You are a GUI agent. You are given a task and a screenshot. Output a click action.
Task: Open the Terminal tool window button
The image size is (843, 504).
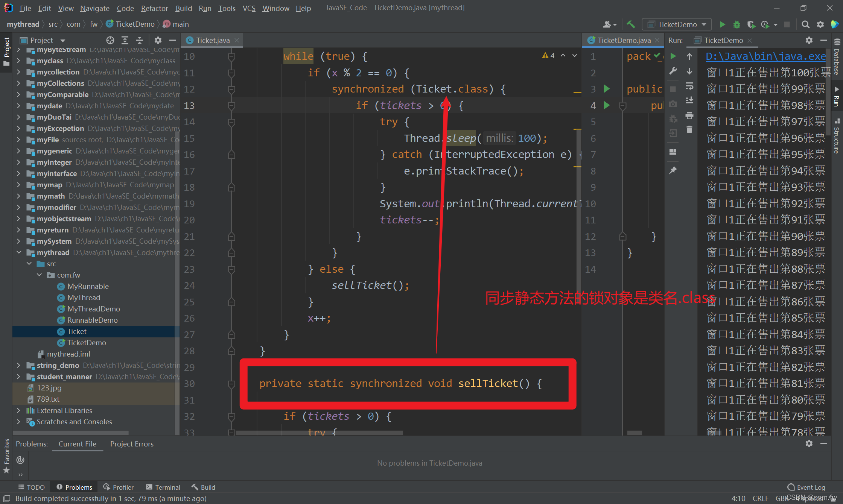click(x=163, y=487)
